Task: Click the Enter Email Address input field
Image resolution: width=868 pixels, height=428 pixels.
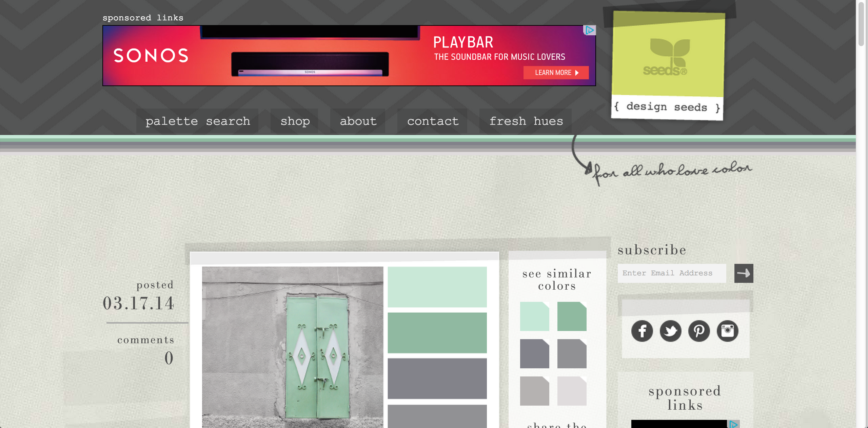Action: point(672,272)
